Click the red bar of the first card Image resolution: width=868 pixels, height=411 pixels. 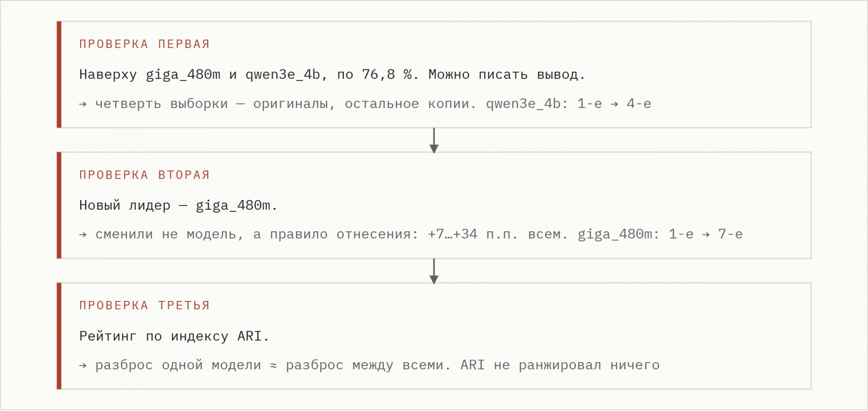(x=59, y=75)
